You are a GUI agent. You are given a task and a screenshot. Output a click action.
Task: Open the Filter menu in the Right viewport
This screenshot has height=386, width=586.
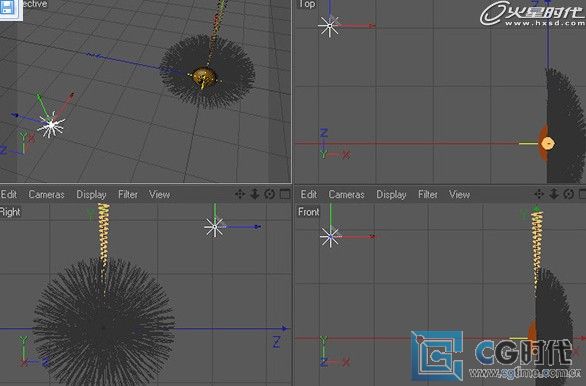tap(128, 194)
